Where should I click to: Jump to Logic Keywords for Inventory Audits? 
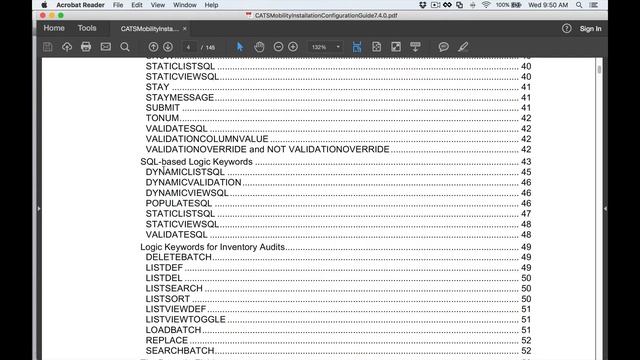[213, 247]
